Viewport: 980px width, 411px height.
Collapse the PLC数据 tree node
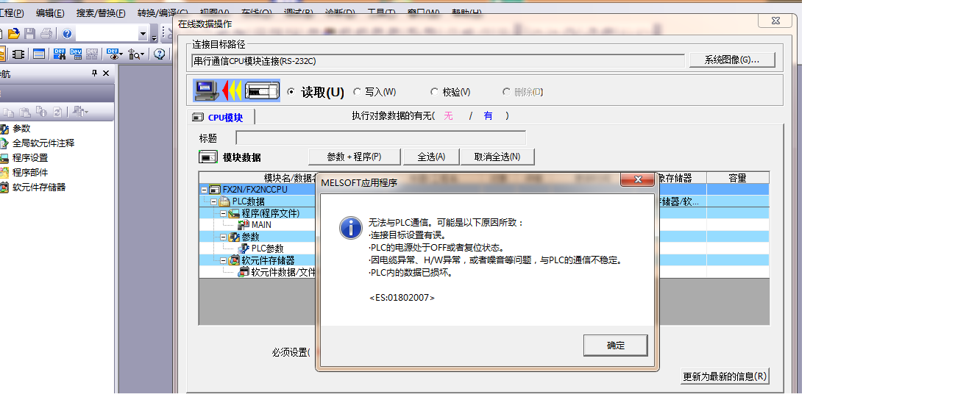pyautogui.click(x=214, y=201)
